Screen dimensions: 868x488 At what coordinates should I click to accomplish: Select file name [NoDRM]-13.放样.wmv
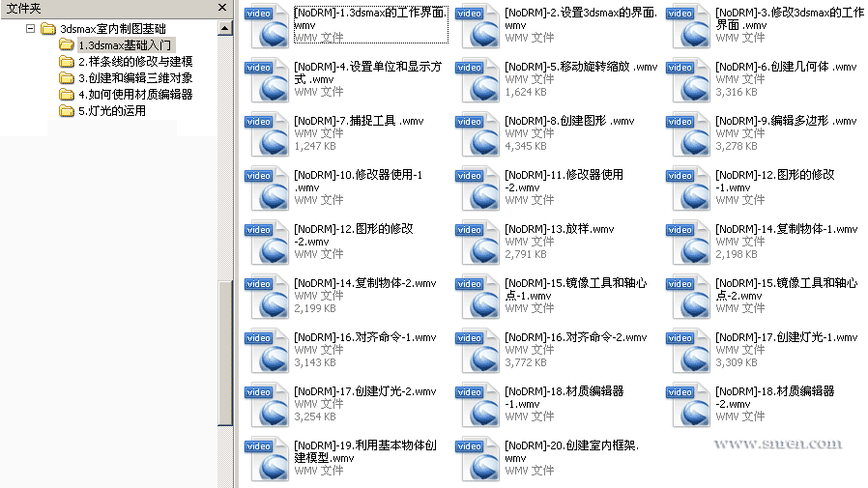pos(559,229)
